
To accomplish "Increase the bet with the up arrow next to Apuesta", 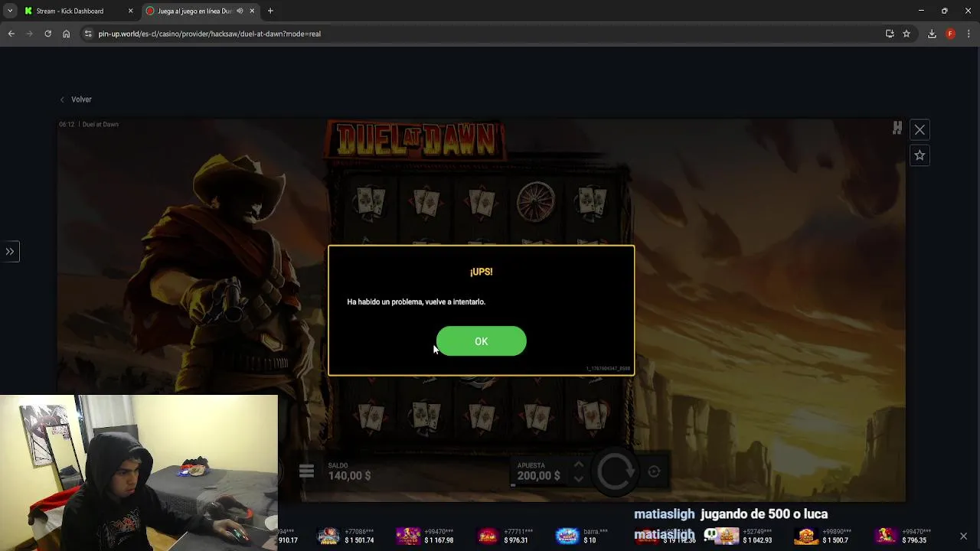I will pyautogui.click(x=579, y=465).
